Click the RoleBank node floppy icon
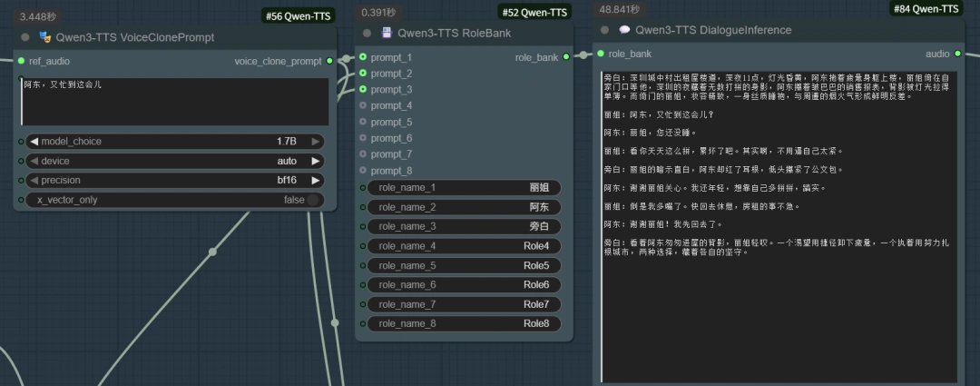Screen dimensions: 980x386 coord(387,34)
